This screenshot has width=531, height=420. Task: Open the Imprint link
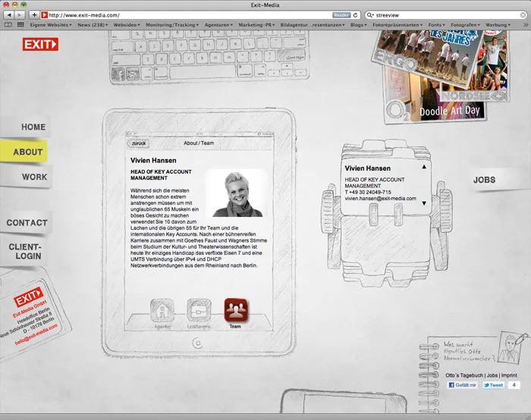(x=511, y=375)
